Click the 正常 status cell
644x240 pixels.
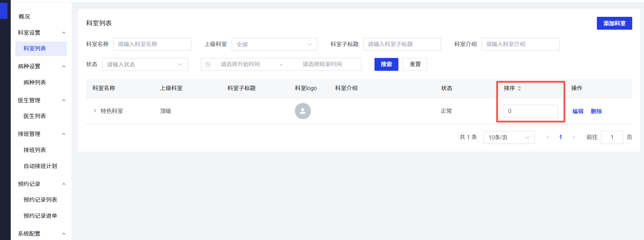point(446,111)
